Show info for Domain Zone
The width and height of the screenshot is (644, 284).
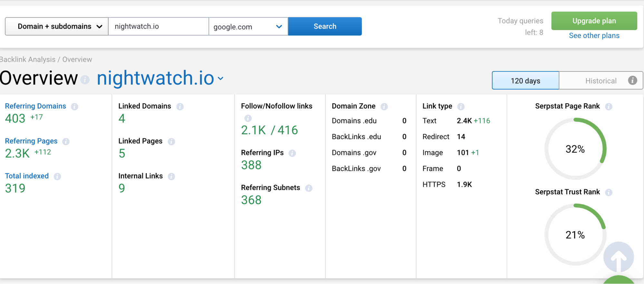[384, 107]
